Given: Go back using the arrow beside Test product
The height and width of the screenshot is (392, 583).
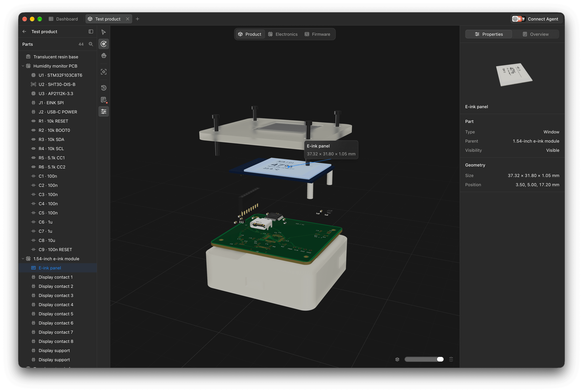Looking at the screenshot, I should point(24,31).
